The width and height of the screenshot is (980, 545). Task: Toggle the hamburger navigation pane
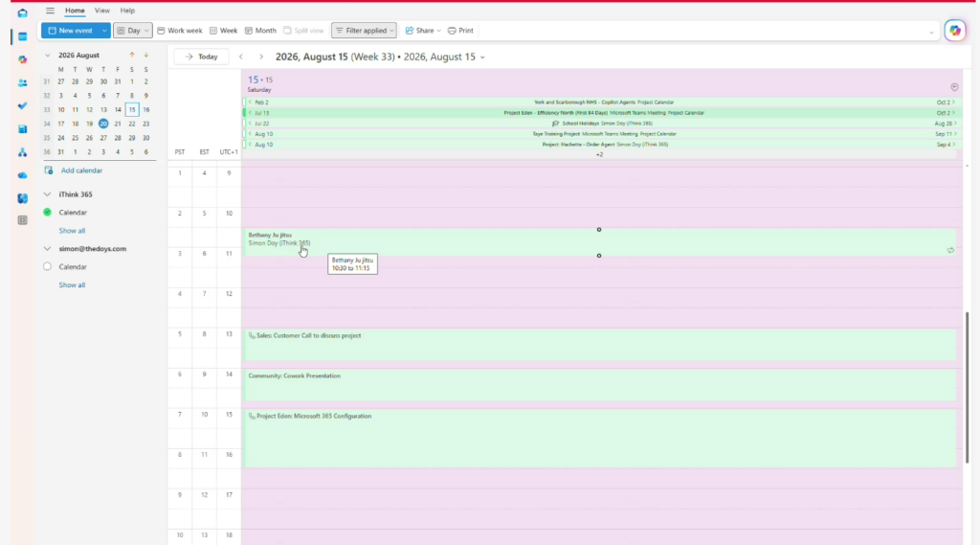click(x=50, y=11)
